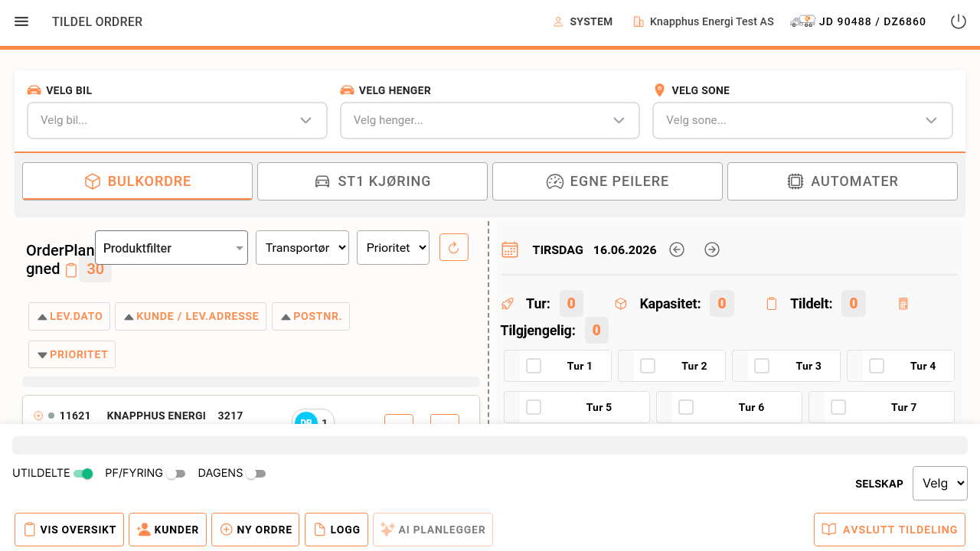Click the date text 16.06.2026

click(x=625, y=250)
